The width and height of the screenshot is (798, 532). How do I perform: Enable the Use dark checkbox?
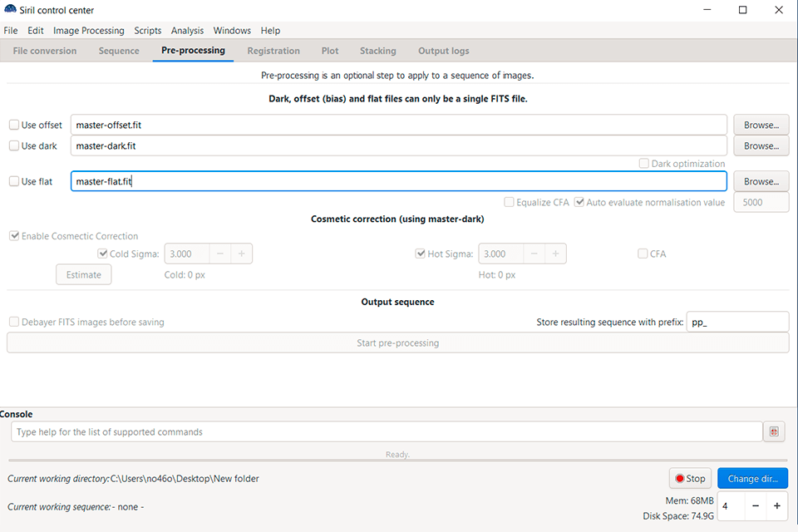pos(14,145)
